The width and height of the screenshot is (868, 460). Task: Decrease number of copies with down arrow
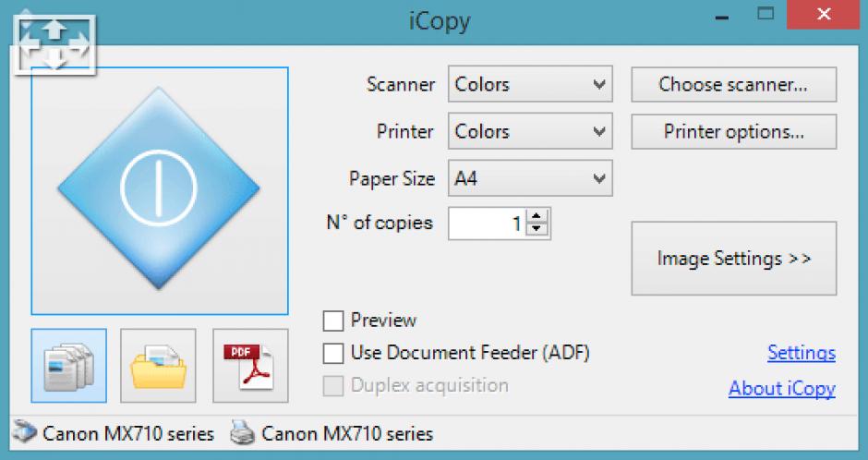(536, 229)
